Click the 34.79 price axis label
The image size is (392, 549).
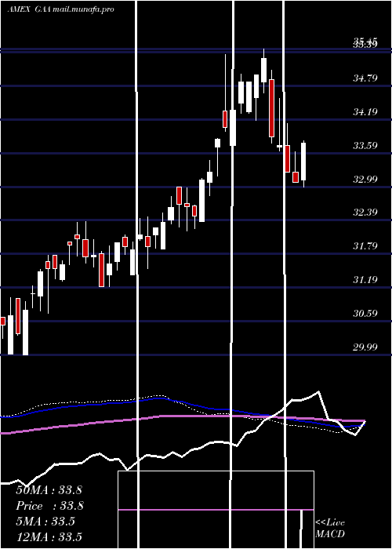point(365,78)
